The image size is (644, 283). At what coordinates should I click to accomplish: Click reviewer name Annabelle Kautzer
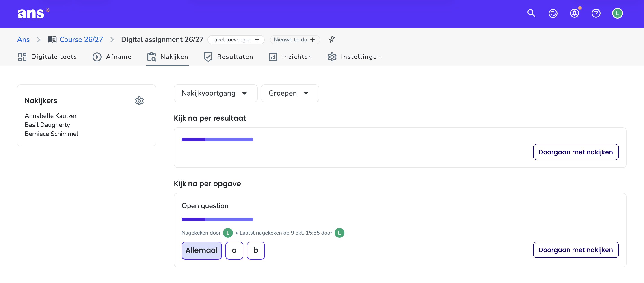[x=50, y=116]
